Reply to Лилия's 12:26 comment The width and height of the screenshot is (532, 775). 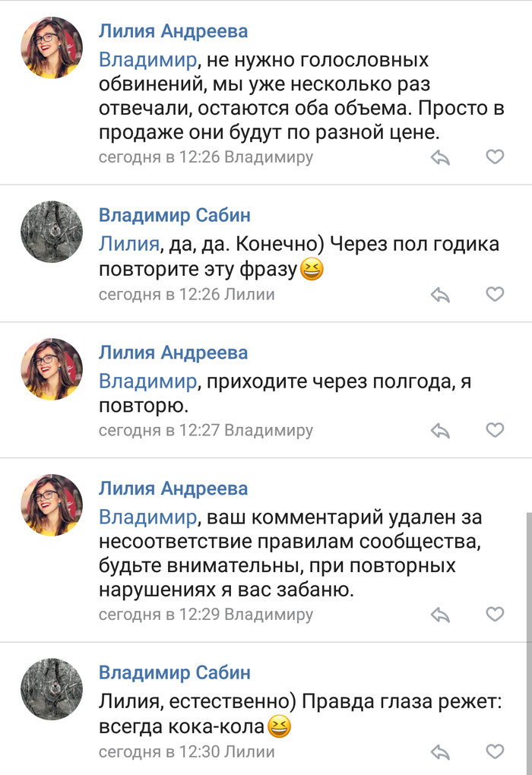pyautogui.click(x=441, y=157)
